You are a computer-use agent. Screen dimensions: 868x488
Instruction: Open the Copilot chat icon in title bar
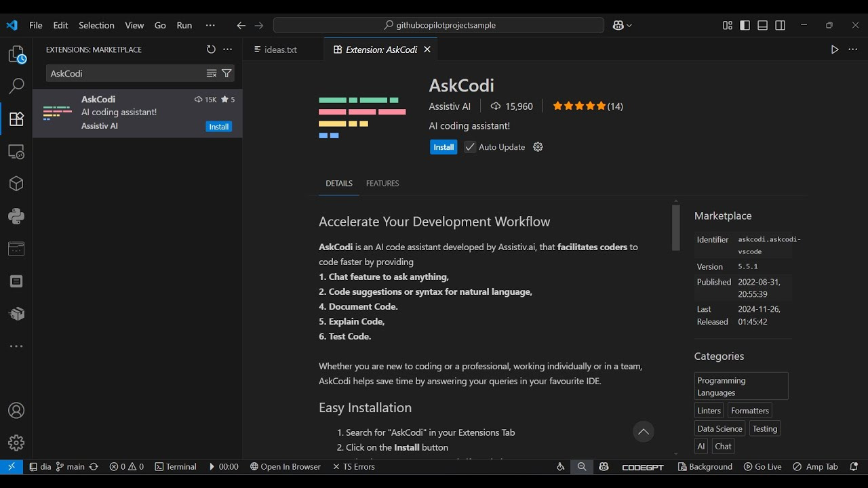tap(618, 25)
